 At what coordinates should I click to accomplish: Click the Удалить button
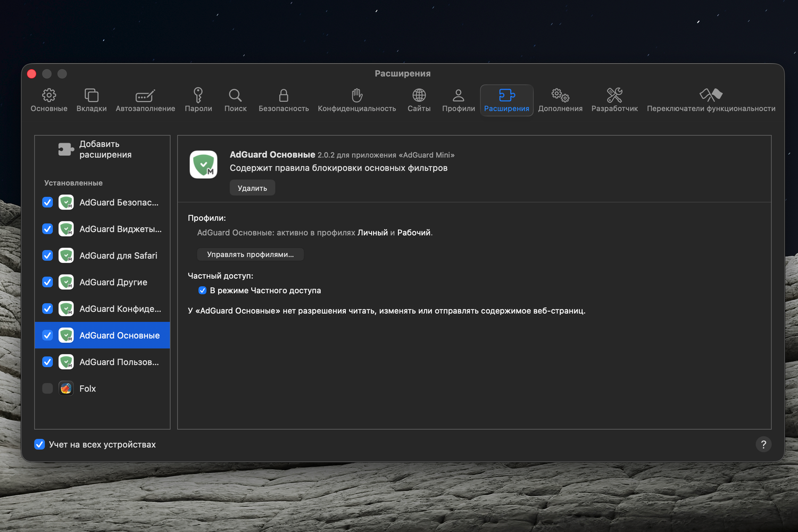click(x=252, y=188)
